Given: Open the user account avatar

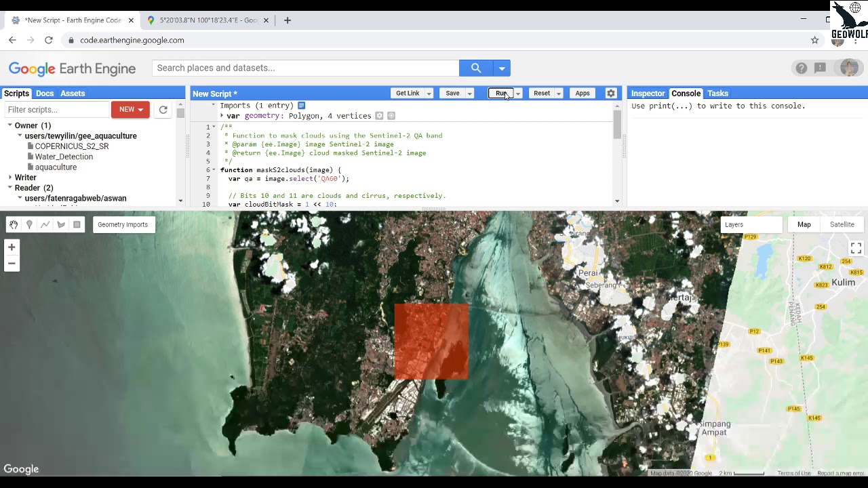Looking at the screenshot, I should click(849, 68).
